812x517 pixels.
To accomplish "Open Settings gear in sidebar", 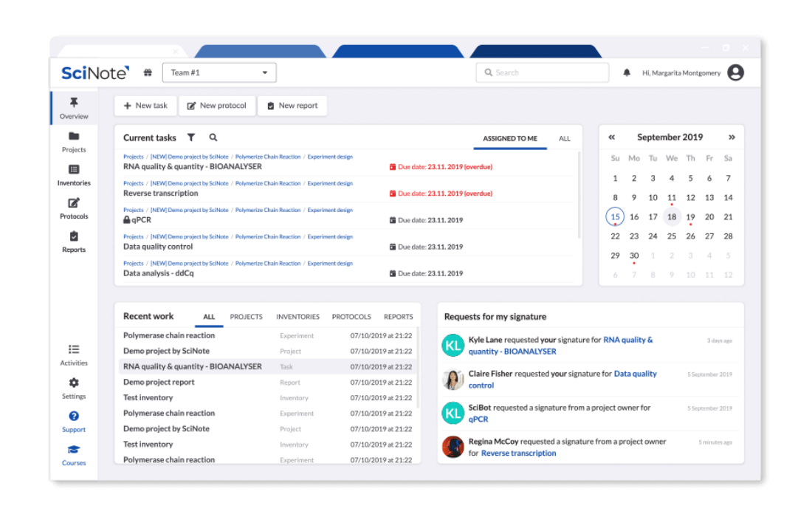I will (74, 388).
